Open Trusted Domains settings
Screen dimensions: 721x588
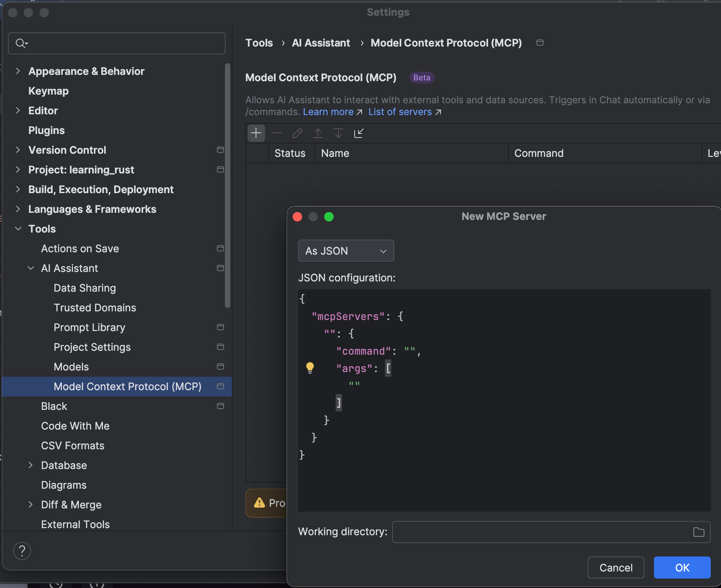(95, 308)
